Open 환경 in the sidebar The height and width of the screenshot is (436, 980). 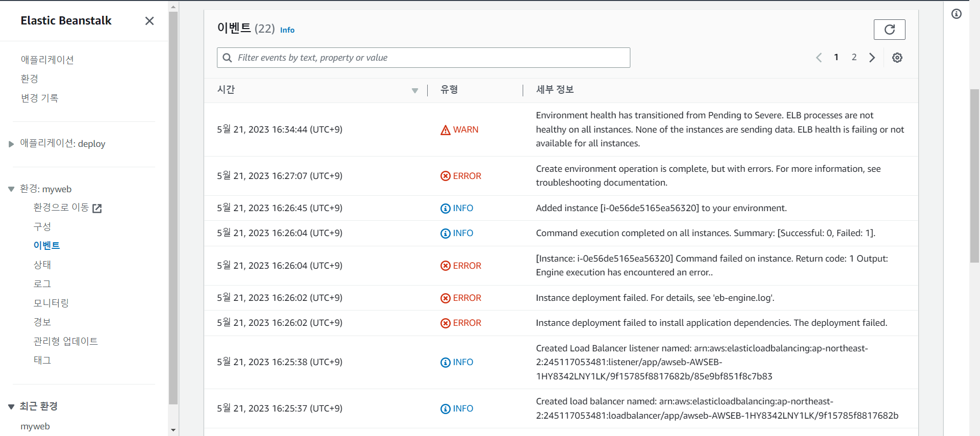click(30, 79)
